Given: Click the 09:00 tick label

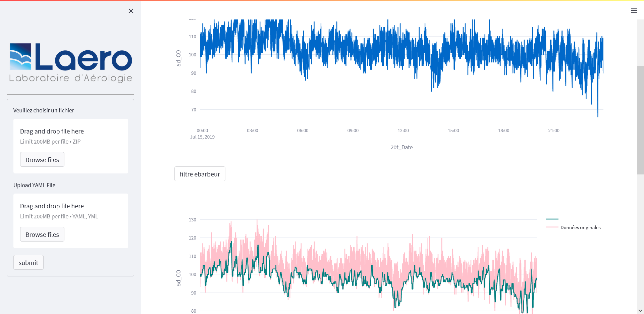Looking at the screenshot, I should [353, 130].
